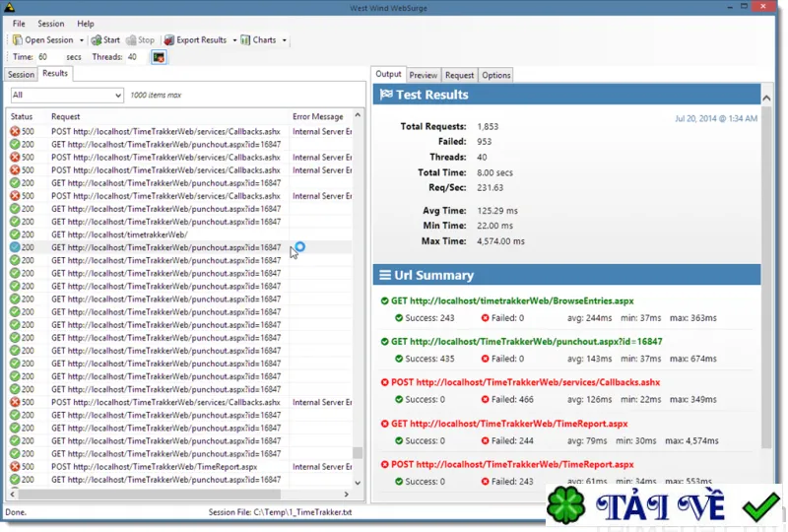Click the Threads input field
This screenshot has height=532, width=788.
coord(136,57)
